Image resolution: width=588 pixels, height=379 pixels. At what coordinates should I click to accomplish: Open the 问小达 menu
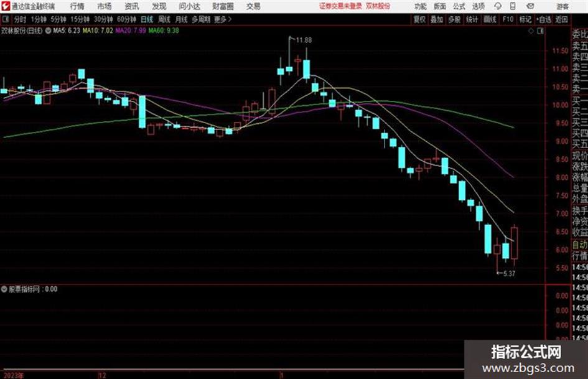pyautogui.click(x=189, y=6)
